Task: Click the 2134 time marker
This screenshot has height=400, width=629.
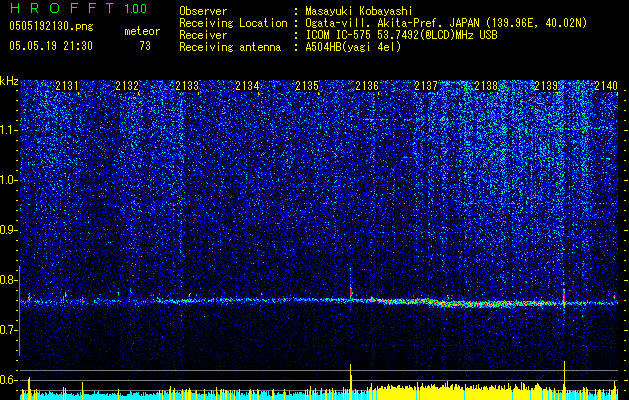Action: pyautogui.click(x=247, y=85)
